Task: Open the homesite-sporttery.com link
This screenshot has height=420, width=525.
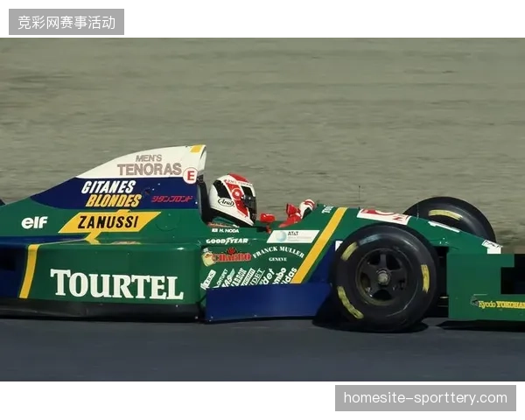Action: 425,398
